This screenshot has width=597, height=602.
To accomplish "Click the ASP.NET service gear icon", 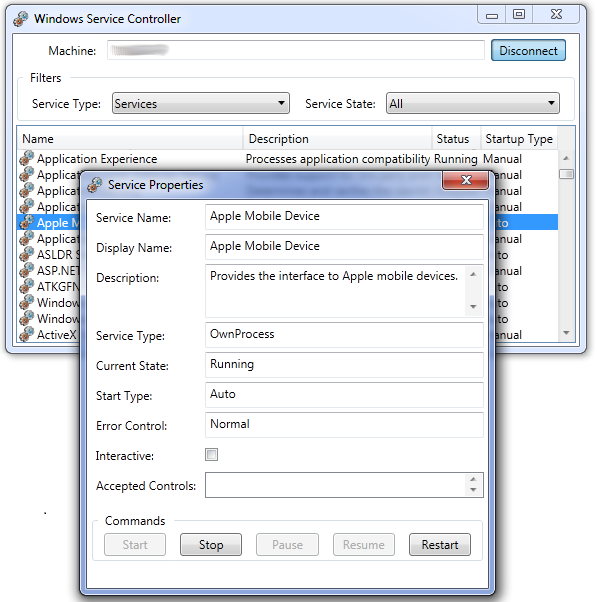I will [x=26, y=270].
